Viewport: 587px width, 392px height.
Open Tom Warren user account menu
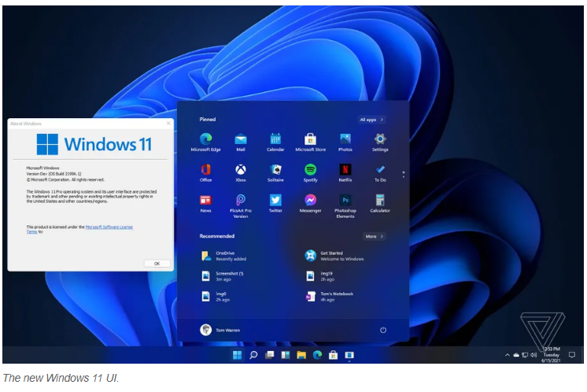tap(220, 330)
